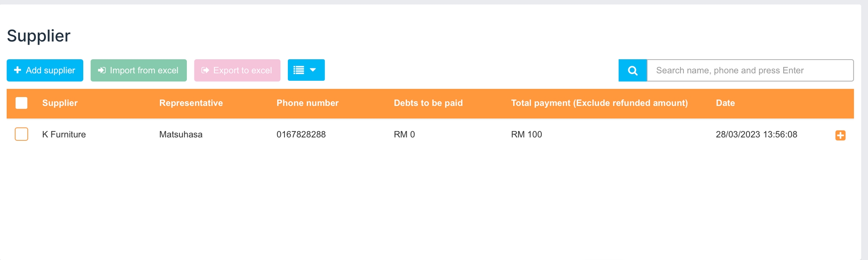Click the 28/03/2023 13:56:08 date cell
The width and height of the screenshot is (868, 260).
click(756, 134)
